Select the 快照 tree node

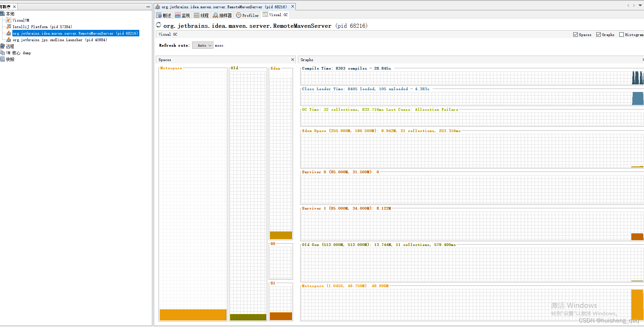(x=10, y=59)
